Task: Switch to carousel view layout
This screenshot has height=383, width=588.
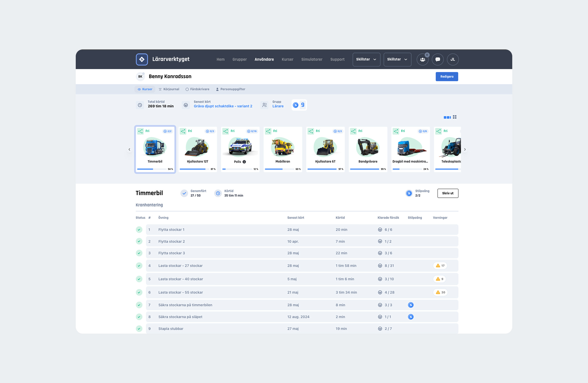Action: coord(447,117)
